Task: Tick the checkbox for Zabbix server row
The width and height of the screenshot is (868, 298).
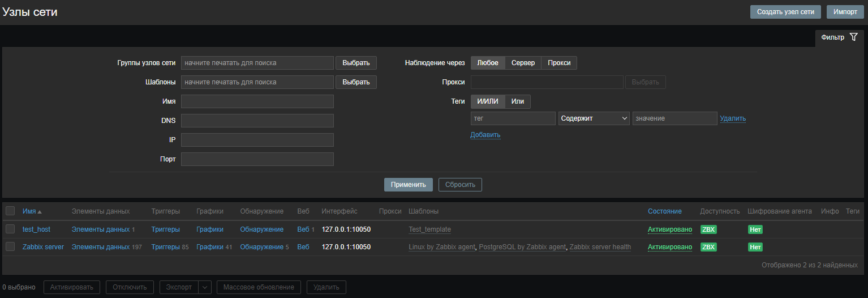Action: pyautogui.click(x=10, y=246)
